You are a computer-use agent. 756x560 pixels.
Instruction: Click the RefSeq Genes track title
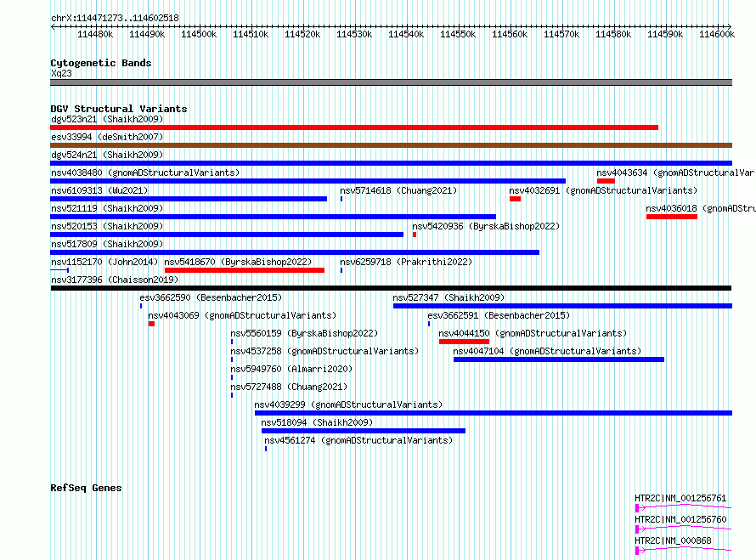click(86, 488)
